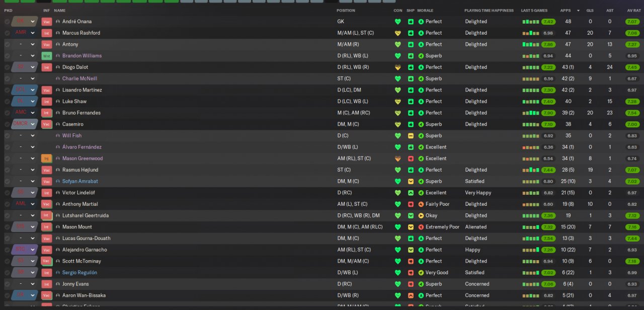Image resolution: width=644 pixels, height=310 pixels.
Task: Open Anthony Martial's AML position dropdown
Action: point(25,204)
